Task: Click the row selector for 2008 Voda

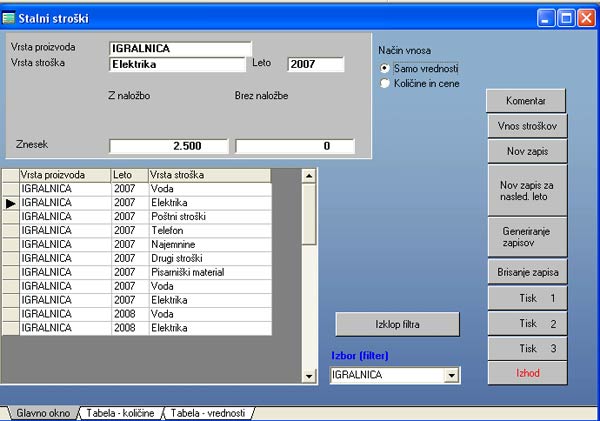Action: [10, 313]
